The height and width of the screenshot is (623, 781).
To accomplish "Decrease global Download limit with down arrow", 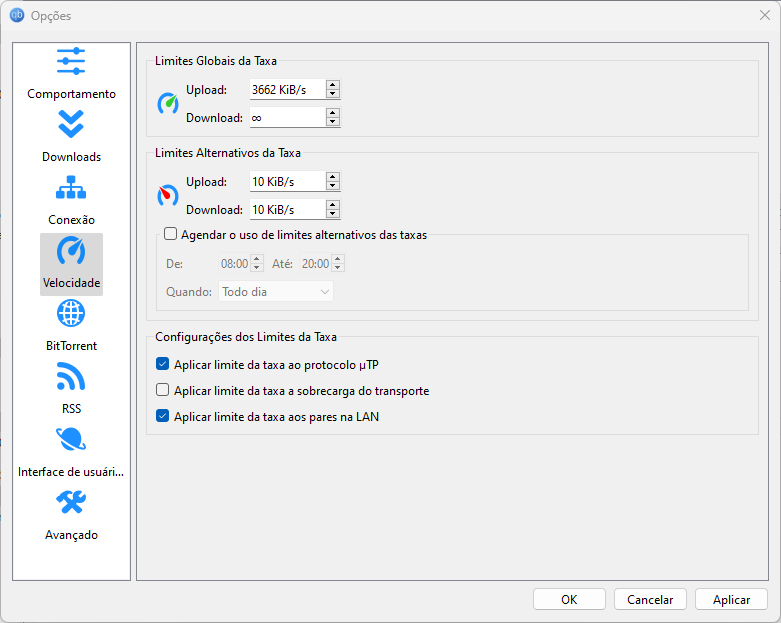I will click(333, 122).
